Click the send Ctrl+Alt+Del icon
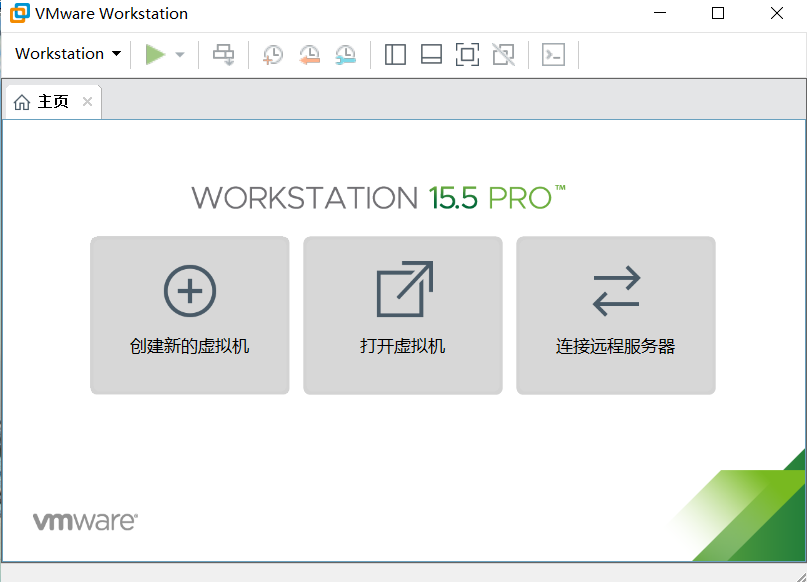The width and height of the screenshot is (807, 582). pyautogui.click(x=223, y=55)
